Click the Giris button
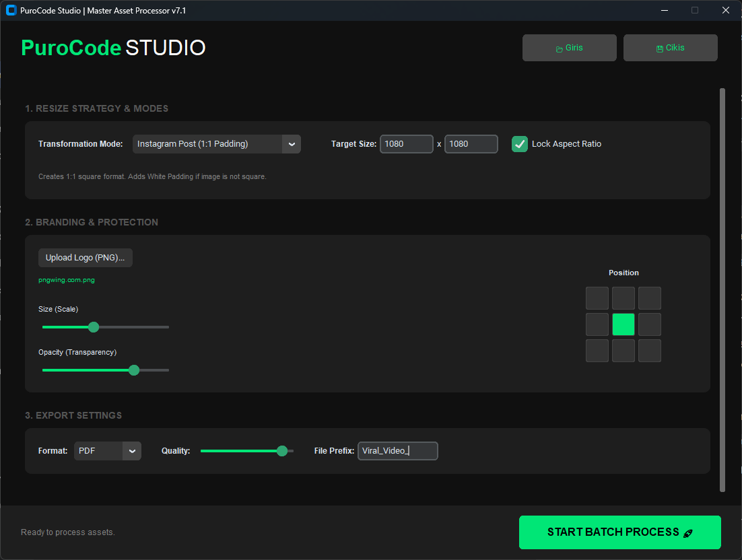The height and width of the screenshot is (560, 742). 569,47
